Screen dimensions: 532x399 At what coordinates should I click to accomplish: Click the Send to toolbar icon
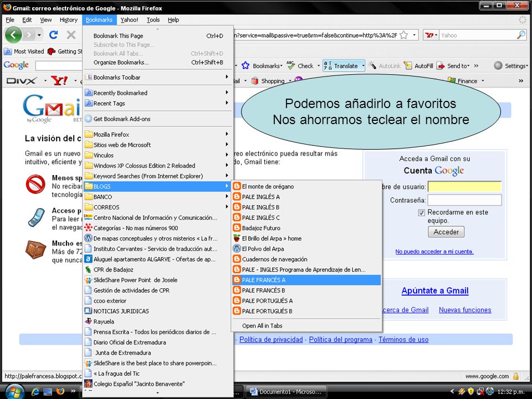tap(441, 66)
